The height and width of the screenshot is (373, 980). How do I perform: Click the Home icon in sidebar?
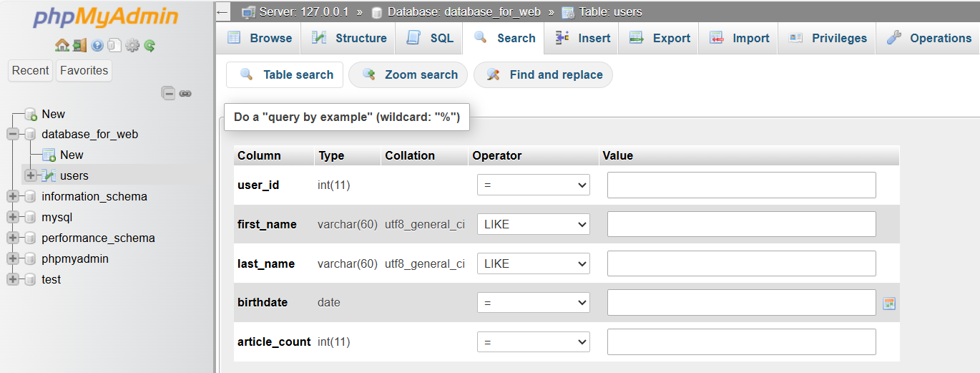(62, 46)
